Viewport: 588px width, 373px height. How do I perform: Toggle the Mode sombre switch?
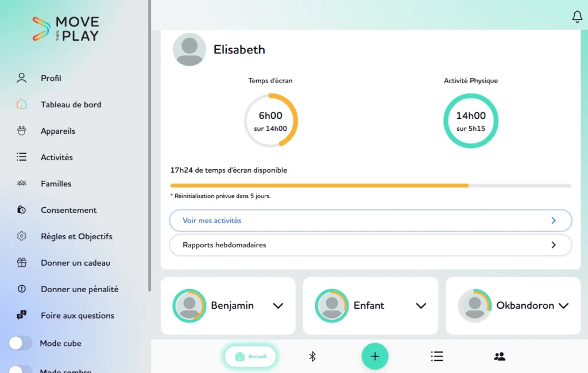pos(20,369)
